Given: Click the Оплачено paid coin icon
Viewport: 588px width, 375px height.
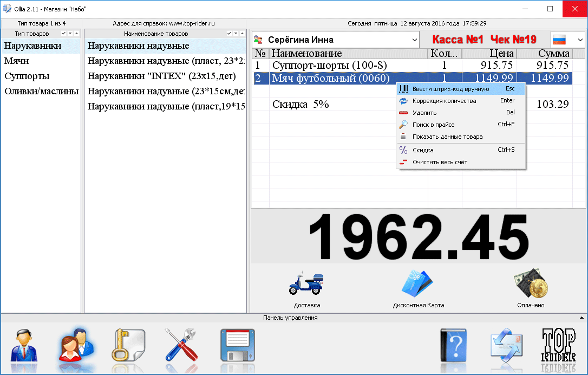Looking at the screenshot, I should pos(531,283).
